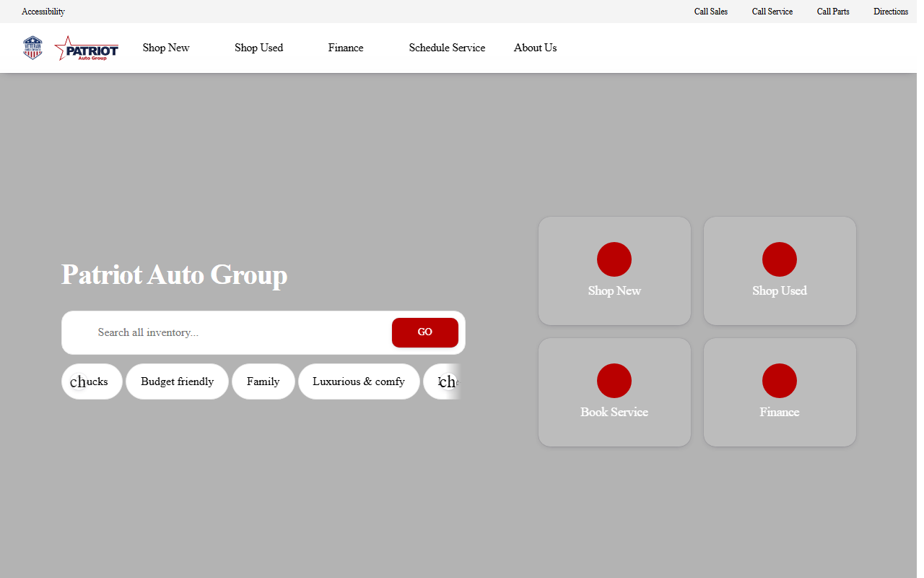Open the Shop New navigation menu item
Viewport: 924px width, 578px height.
coord(166,48)
